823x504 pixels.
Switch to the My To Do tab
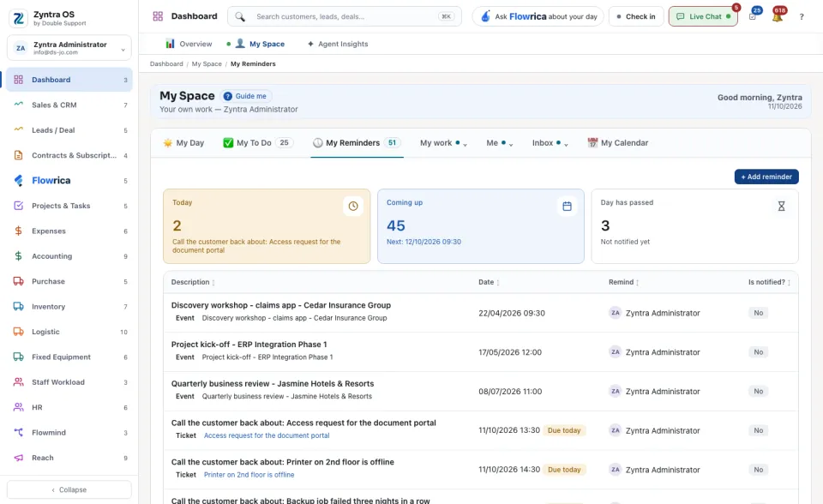pos(258,143)
